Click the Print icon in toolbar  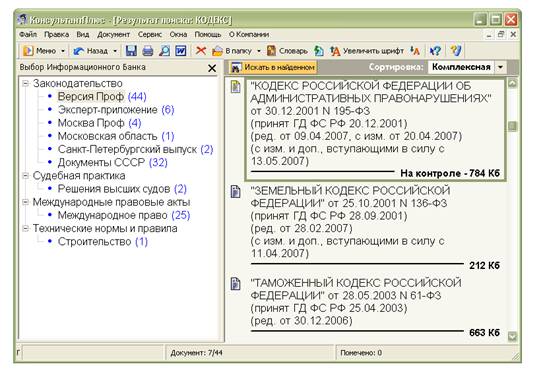click(148, 51)
